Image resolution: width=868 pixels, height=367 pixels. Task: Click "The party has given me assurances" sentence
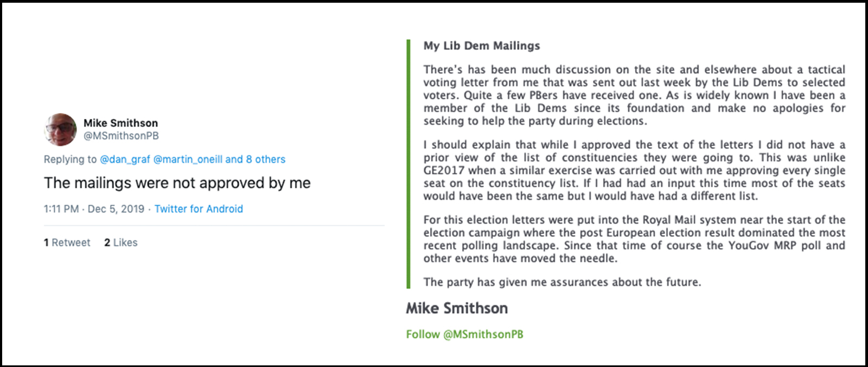[562, 282]
